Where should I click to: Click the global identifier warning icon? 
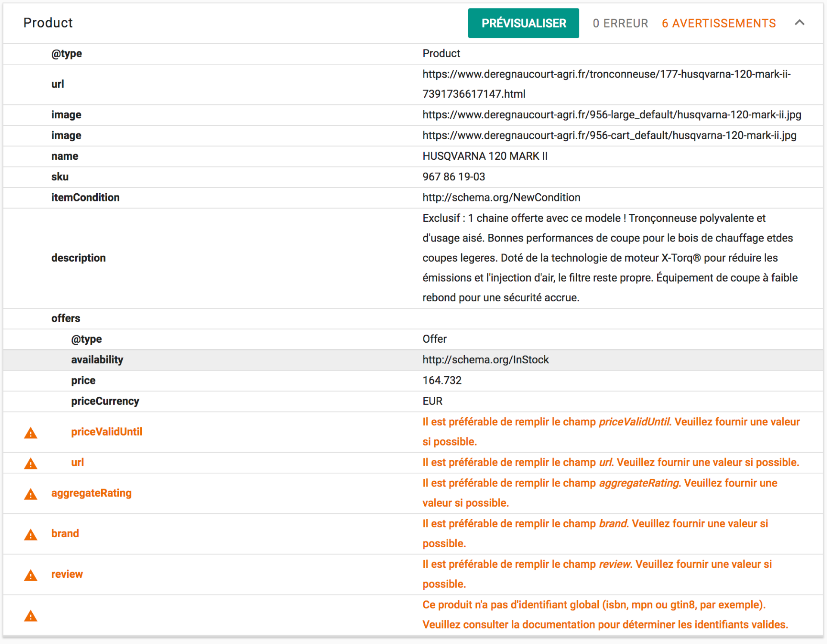click(x=31, y=616)
